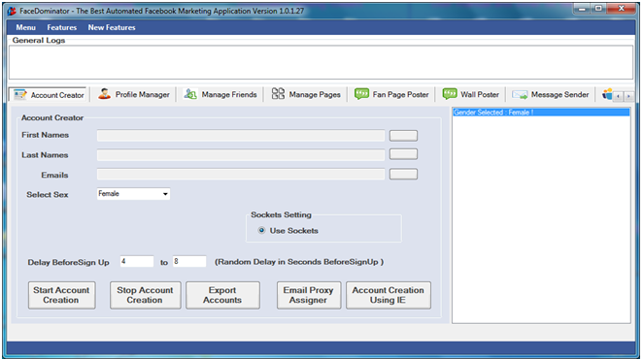Maximize the FaceDominator window
Screen dimensions: 644x359
pyautogui.click(x=598, y=8)
